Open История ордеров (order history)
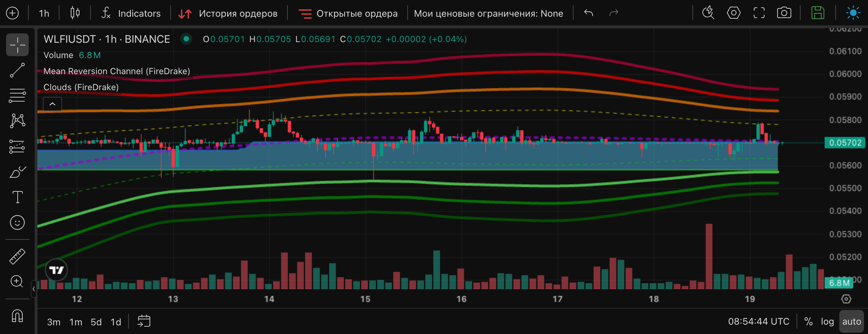Screen dimensions: 868x334 [228, 13]
